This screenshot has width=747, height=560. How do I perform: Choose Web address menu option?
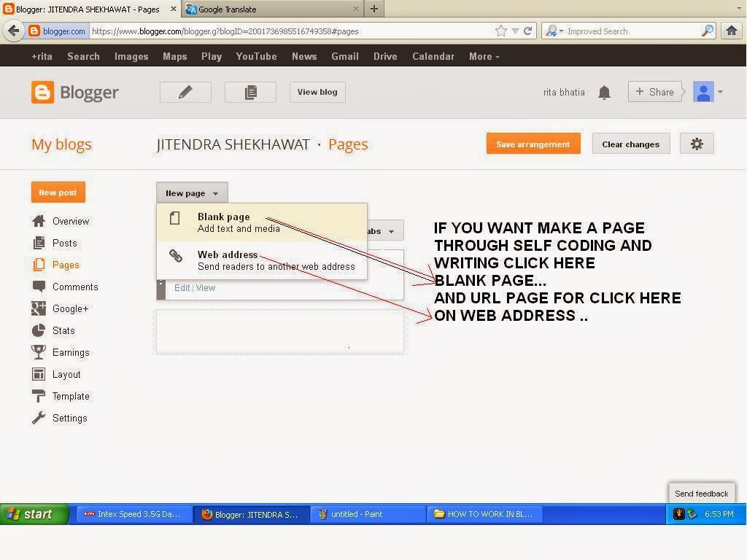(x=262, y=260)
